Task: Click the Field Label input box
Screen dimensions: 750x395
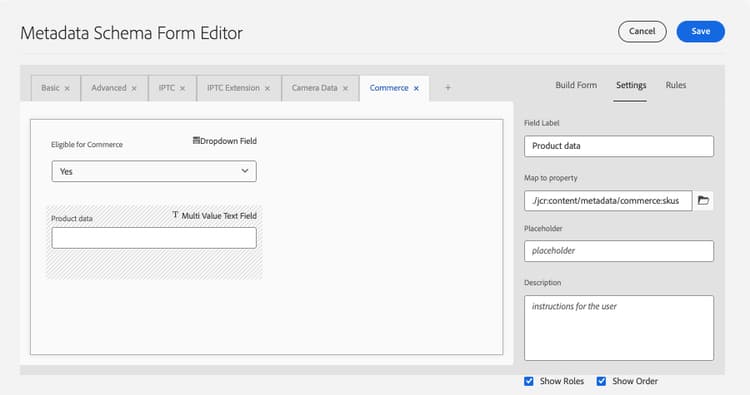Action: 619,146
